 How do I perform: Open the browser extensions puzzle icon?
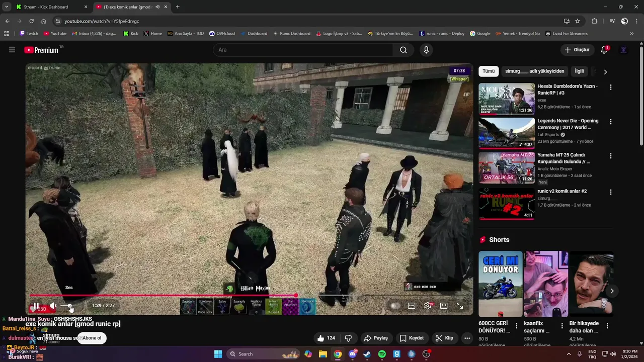[595, 21]
